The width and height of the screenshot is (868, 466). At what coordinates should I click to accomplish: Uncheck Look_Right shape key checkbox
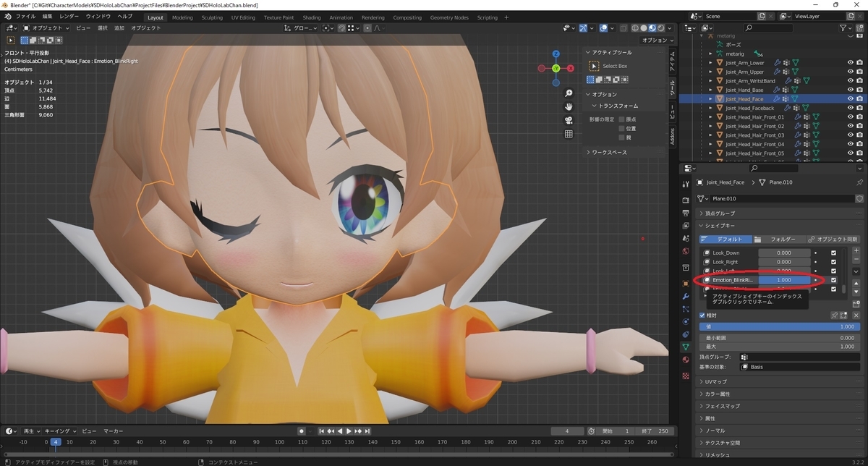click(x=834, y=262)
